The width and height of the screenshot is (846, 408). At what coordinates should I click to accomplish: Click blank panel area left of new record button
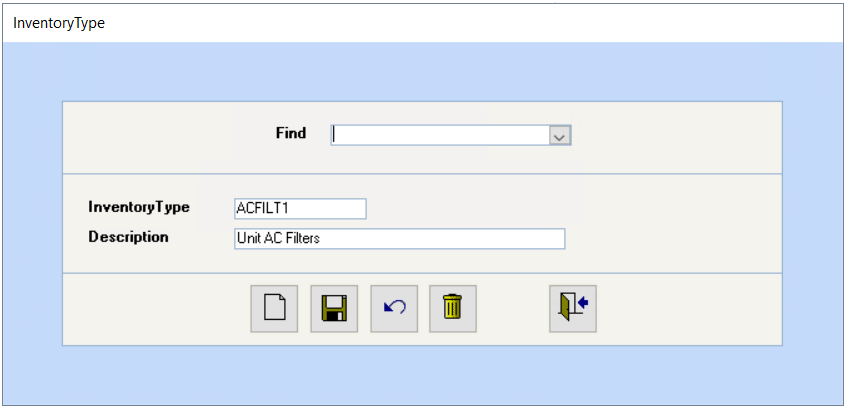tap(156, 309)
